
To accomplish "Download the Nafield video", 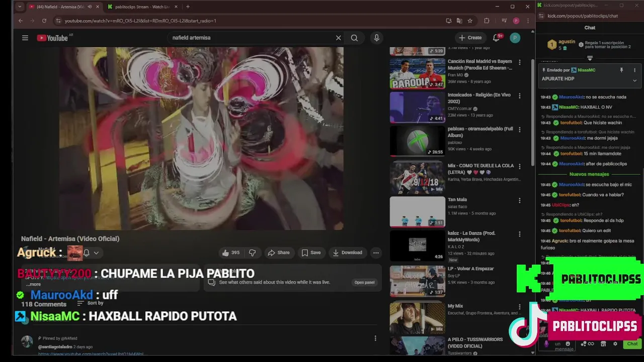I will (x=348, y=253).
